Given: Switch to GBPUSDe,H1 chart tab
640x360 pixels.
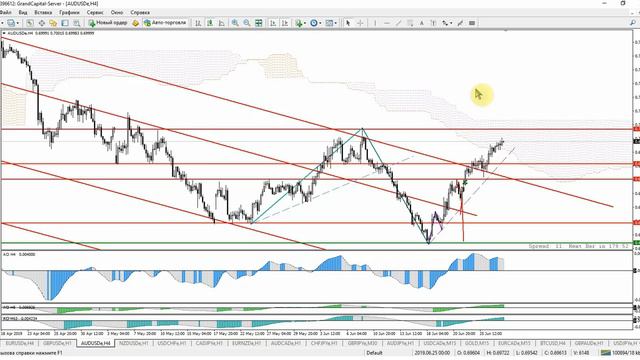Looking at the screenshot, I should tap(57, 344).
